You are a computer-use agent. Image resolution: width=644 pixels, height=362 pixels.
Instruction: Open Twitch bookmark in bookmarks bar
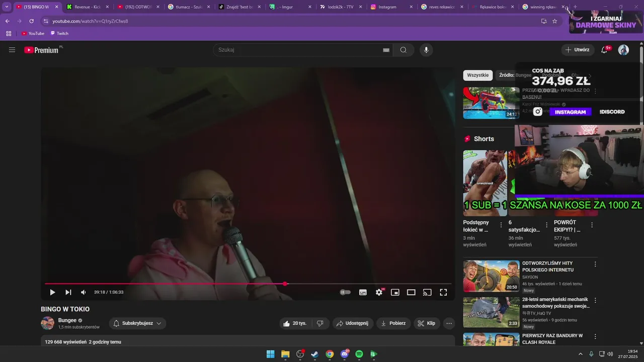coord(59,33)
